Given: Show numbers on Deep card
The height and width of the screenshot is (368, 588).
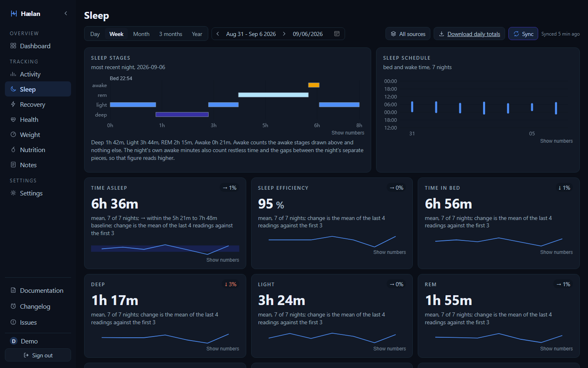Looking at the screenshot, I should click(x=223, y=349).
